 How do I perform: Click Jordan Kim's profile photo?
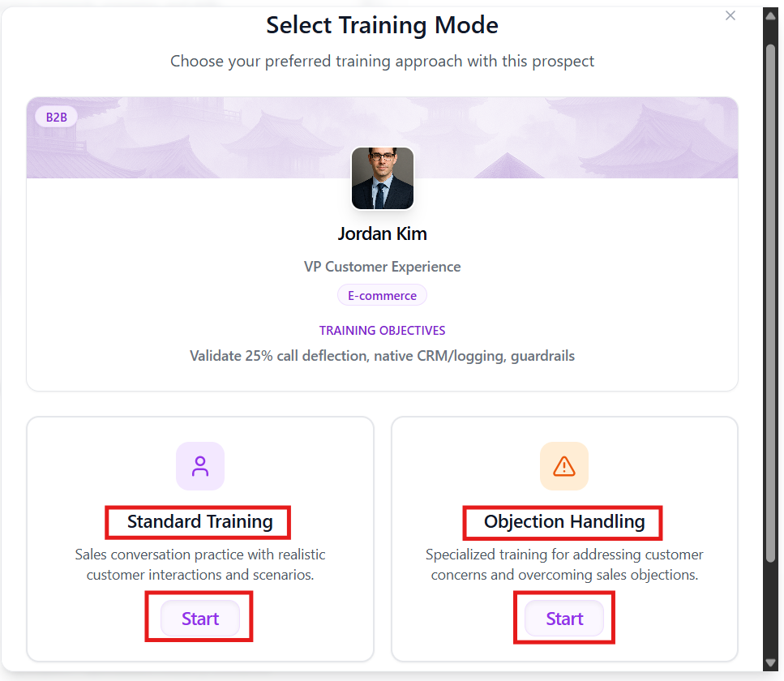[x=383, y=178]
